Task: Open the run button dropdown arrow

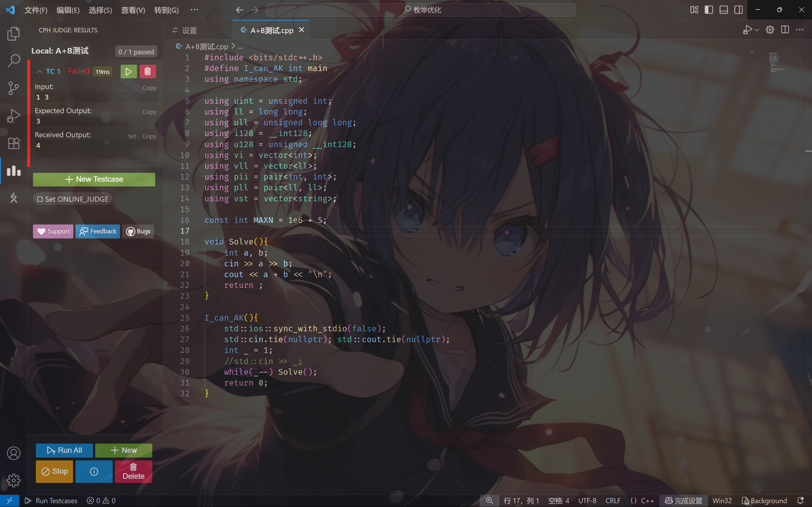Action: 757,30
